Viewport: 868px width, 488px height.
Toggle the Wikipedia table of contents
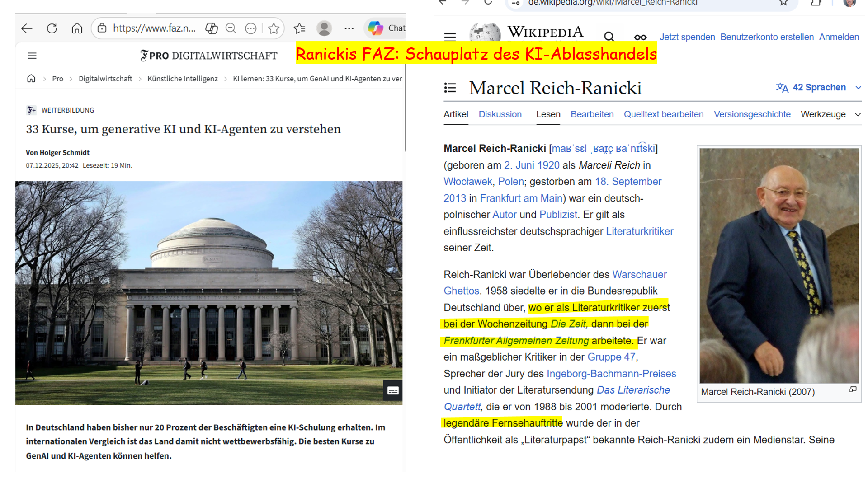click(450, 88)
